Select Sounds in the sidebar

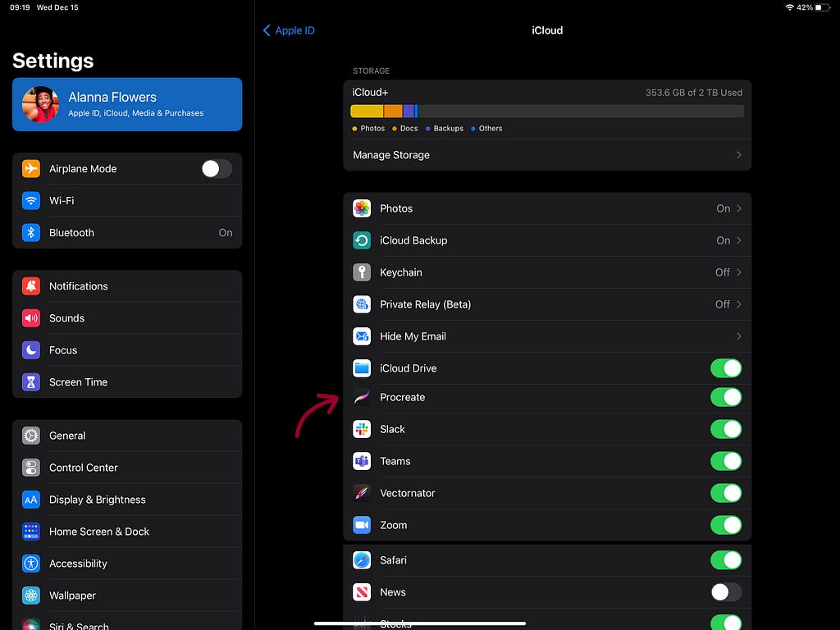pos(127,318)
